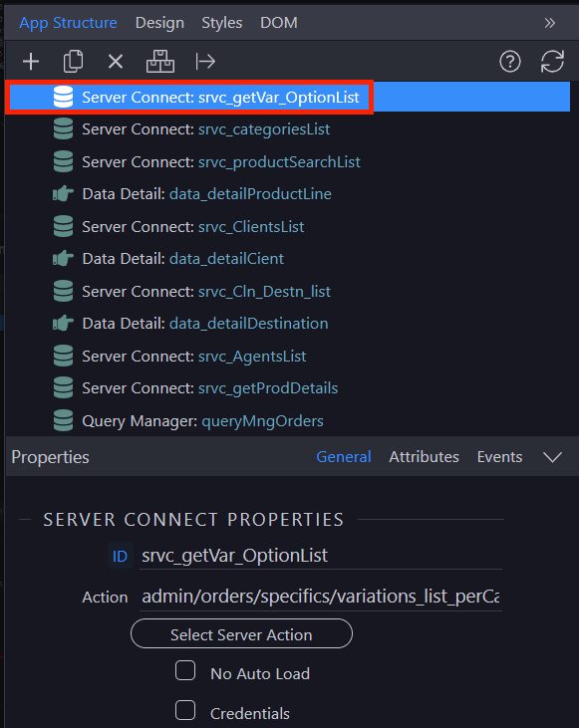Click the refresh app structure icon

click(x=552, y=62)
